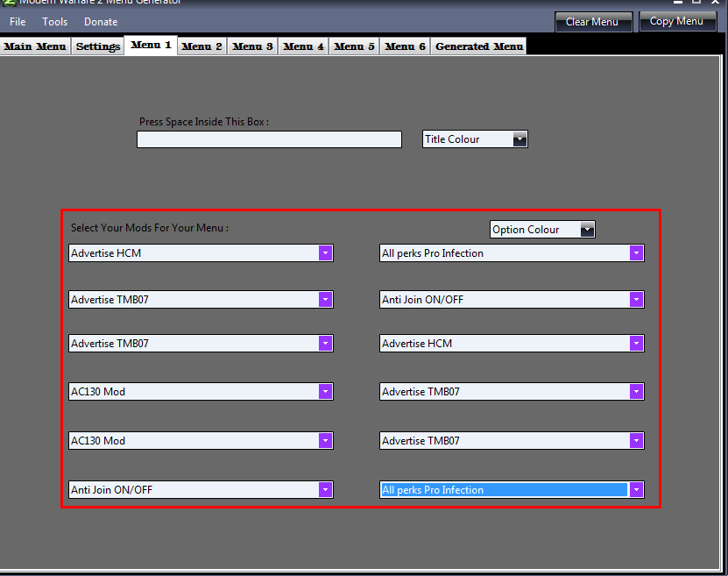Switch to the Settings tab
Image resolution: width=728 pixels, height=576 pixels.
point(98,46)
